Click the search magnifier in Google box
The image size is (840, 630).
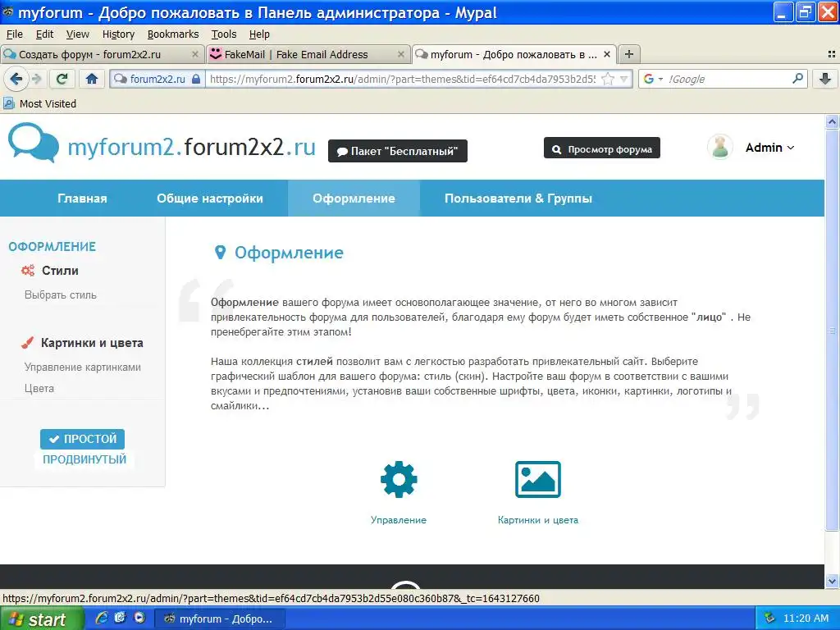point(797,79)
